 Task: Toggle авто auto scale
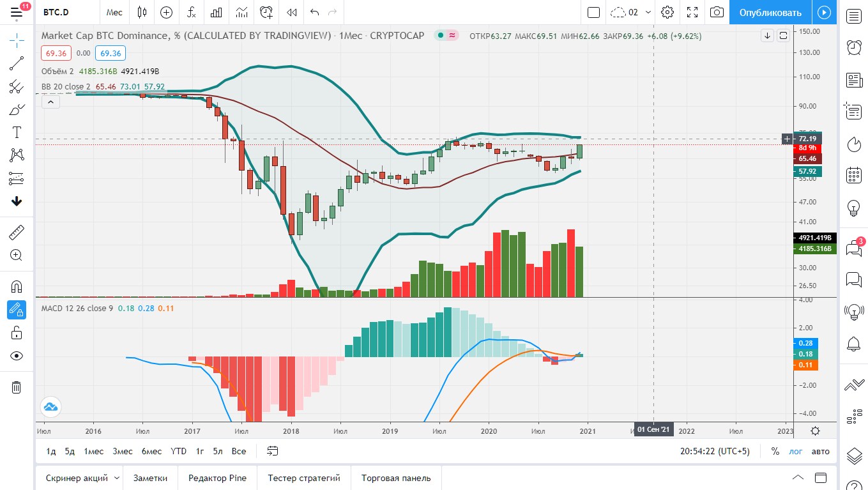[x=821, y=451]
